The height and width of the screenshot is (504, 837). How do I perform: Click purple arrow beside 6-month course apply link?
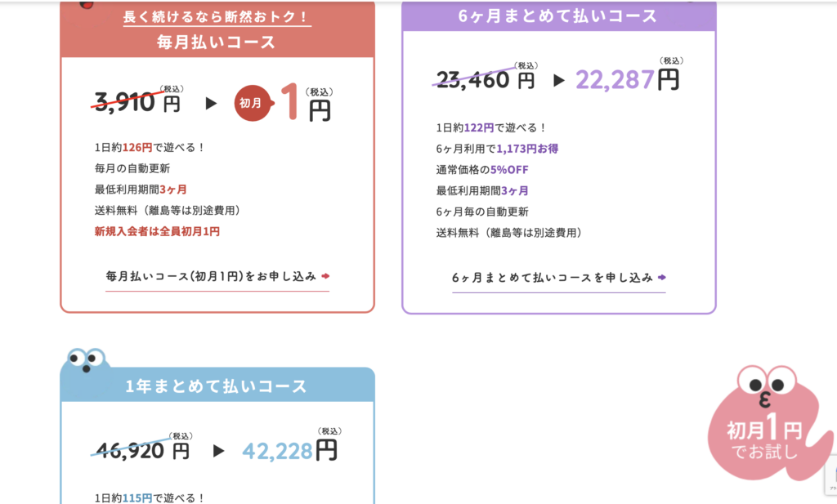pos(662,278)
